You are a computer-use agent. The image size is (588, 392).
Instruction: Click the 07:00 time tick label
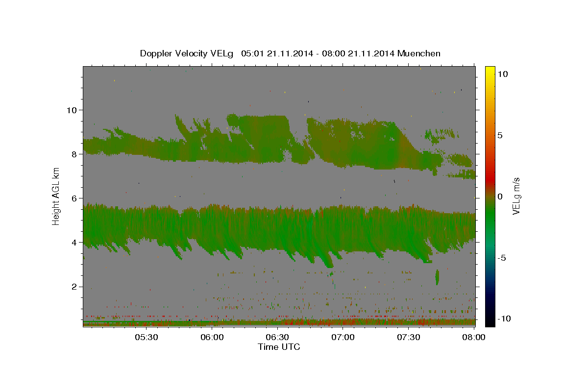pyautogui.click(x=343, y=337)
